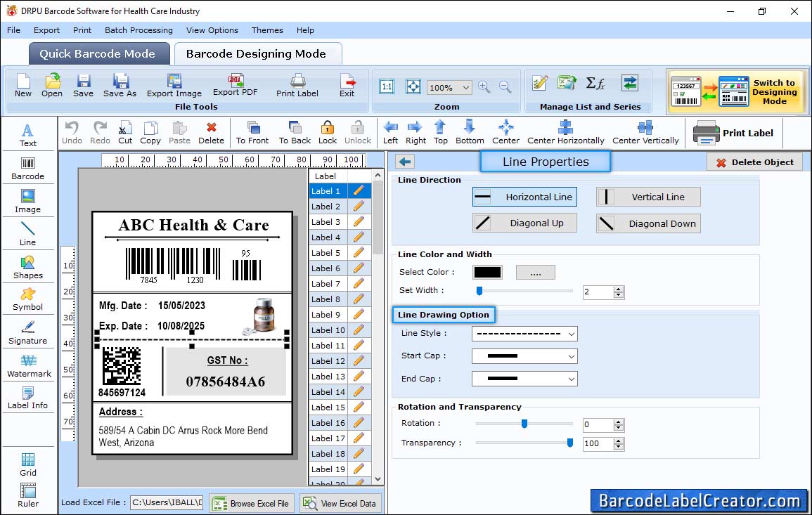Click the Load Excel File path field

click(166, 502)
